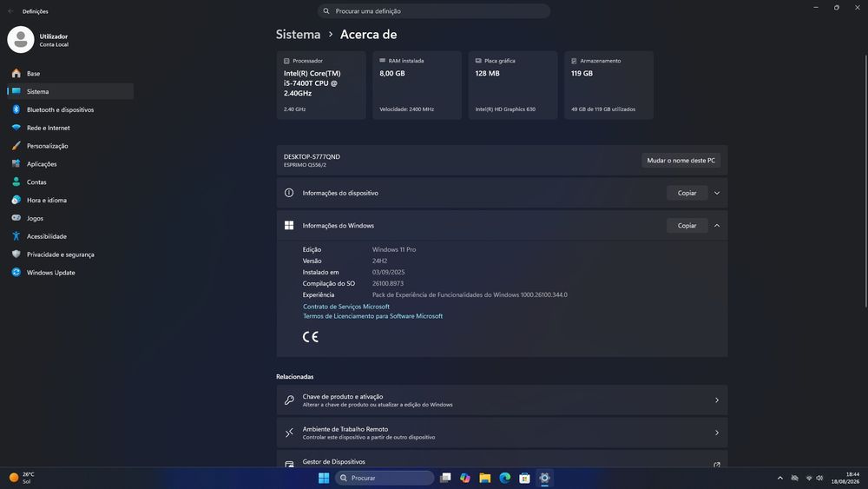Viewport: 868px width, 489px height.
Task: Open Privacidade e segurança shield icon
Action: click(x=16, y=254)
